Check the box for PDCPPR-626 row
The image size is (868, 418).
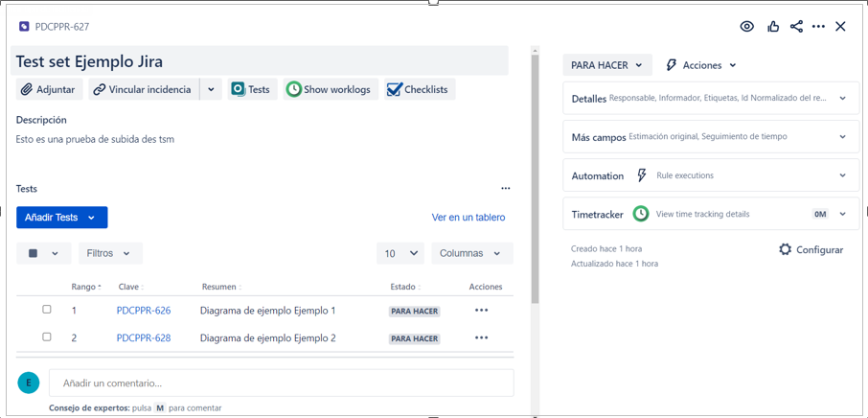point(46,310)
